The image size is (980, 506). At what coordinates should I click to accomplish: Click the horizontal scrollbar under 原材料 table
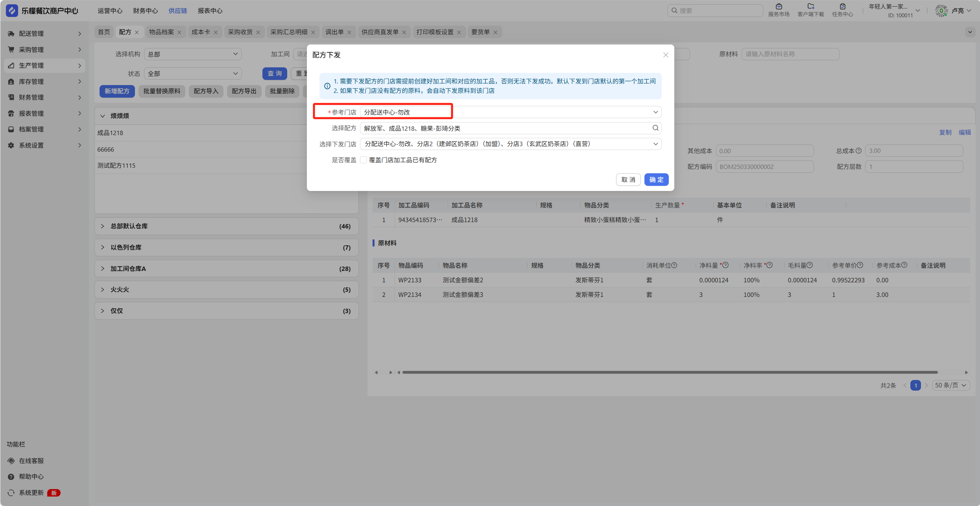(670, 373)
